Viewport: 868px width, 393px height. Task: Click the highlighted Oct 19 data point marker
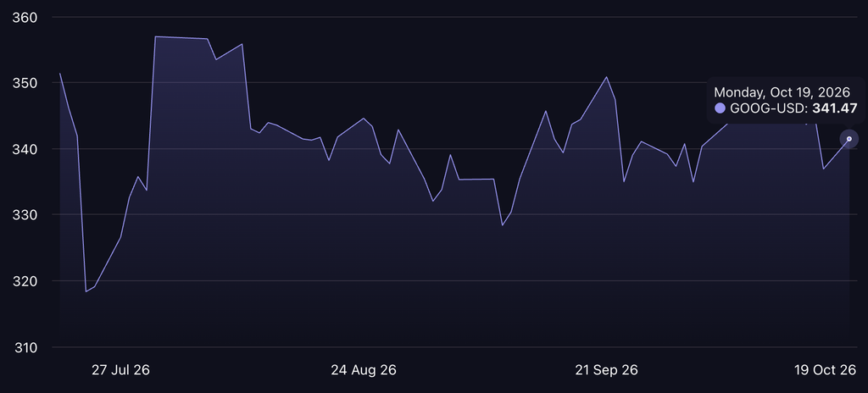coord(849,139)
